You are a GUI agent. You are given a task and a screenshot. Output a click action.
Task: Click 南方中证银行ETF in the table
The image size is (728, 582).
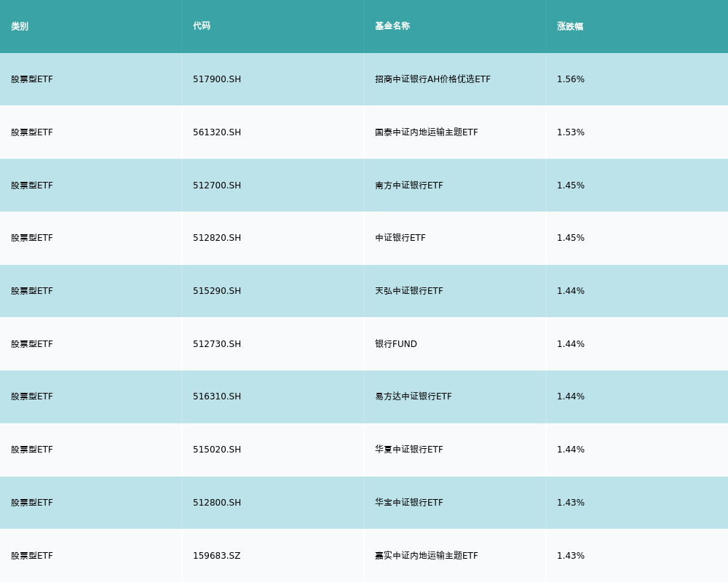coord(409,186)
